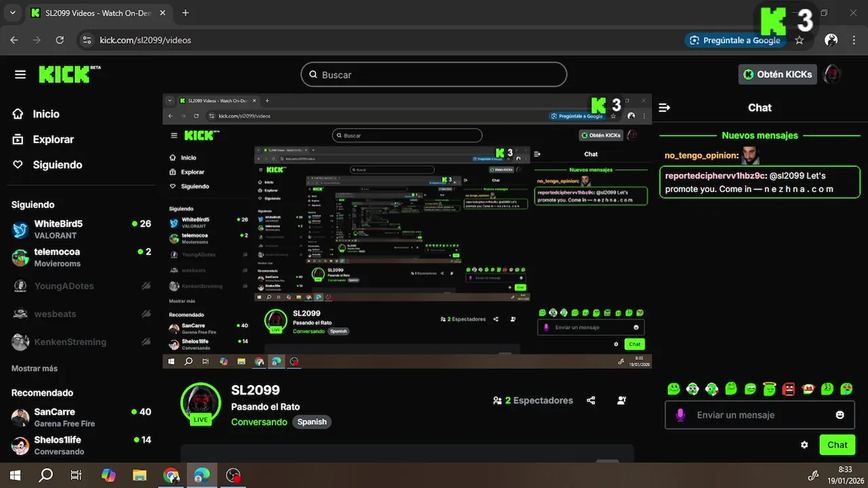Open the emoji picker smiley icon
The width and height of the screenshot is (868, 488).
point(840,415)
